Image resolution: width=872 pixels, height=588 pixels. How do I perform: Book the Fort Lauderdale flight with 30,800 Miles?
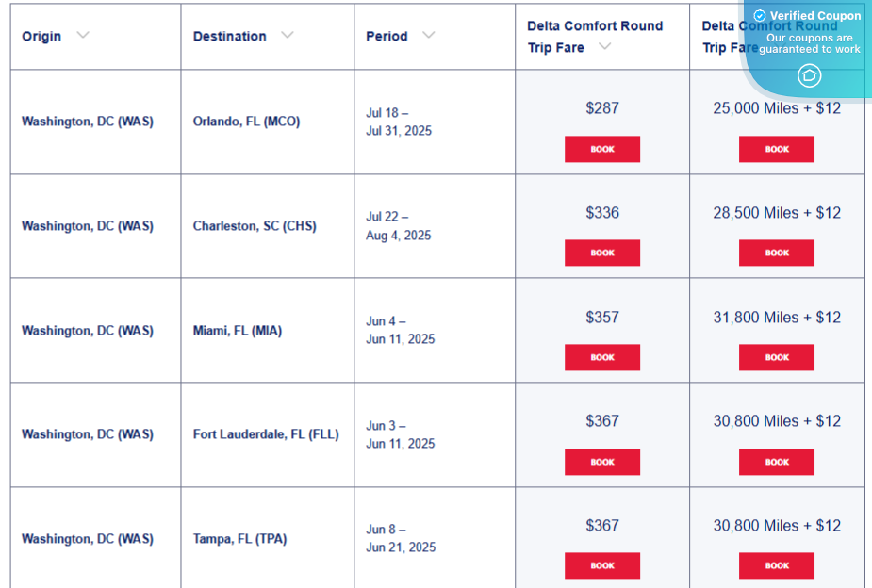(x=776, y=462)
